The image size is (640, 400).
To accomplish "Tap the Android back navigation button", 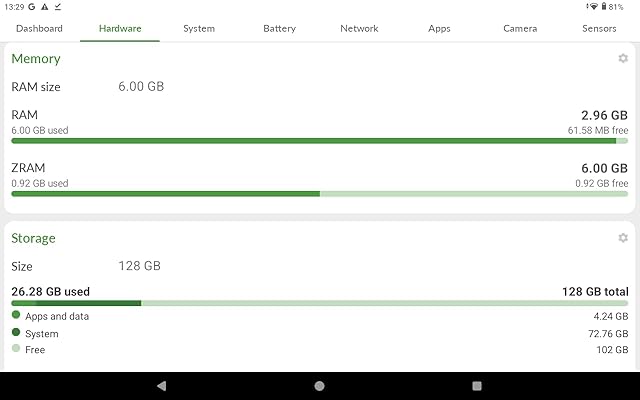I will [x=162, y=386].
